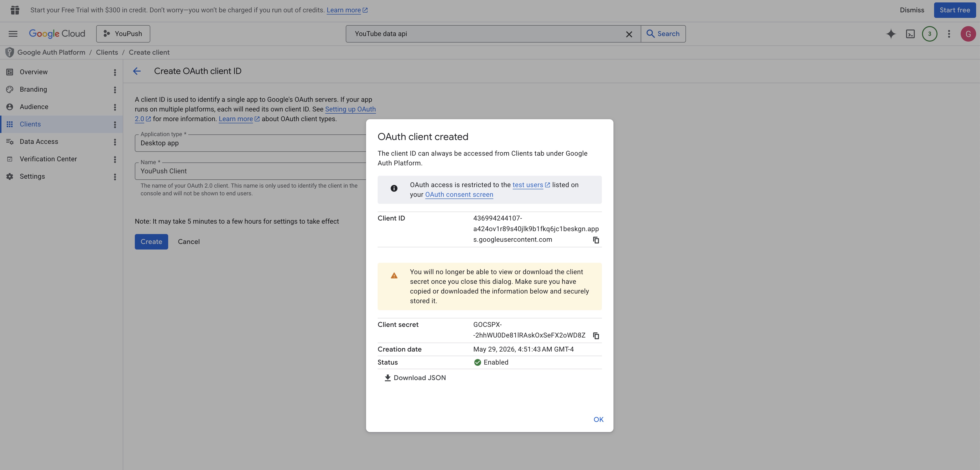980x470 pixels.
Task: Click the info icon in the restricted-access notice
Action: click(x=394, y=188)
